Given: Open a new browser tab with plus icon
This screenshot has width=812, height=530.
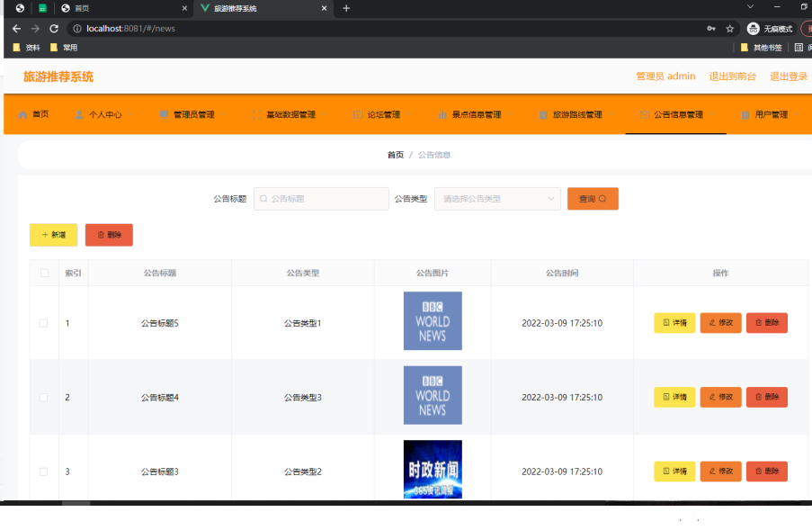Looking at the screenshot, I should 346,8.
